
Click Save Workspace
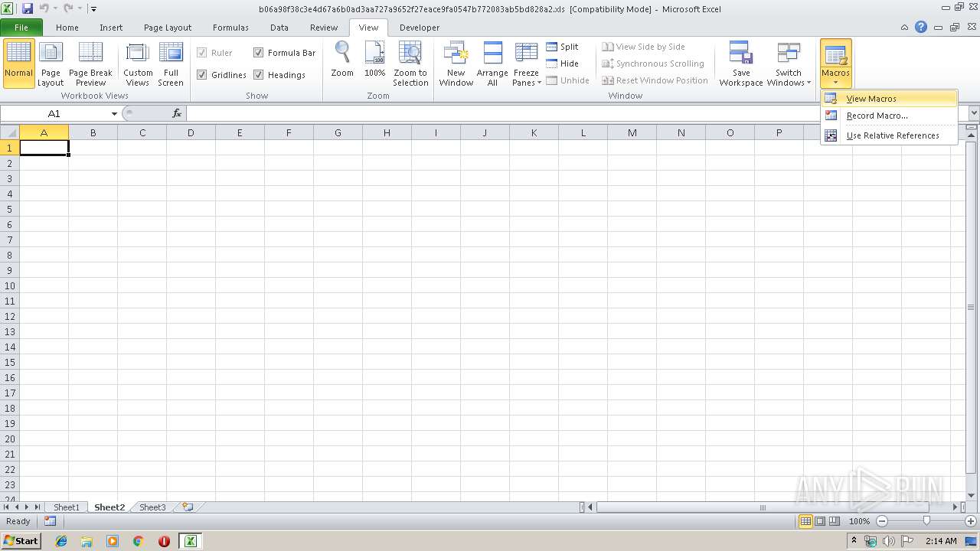[741, 64]
